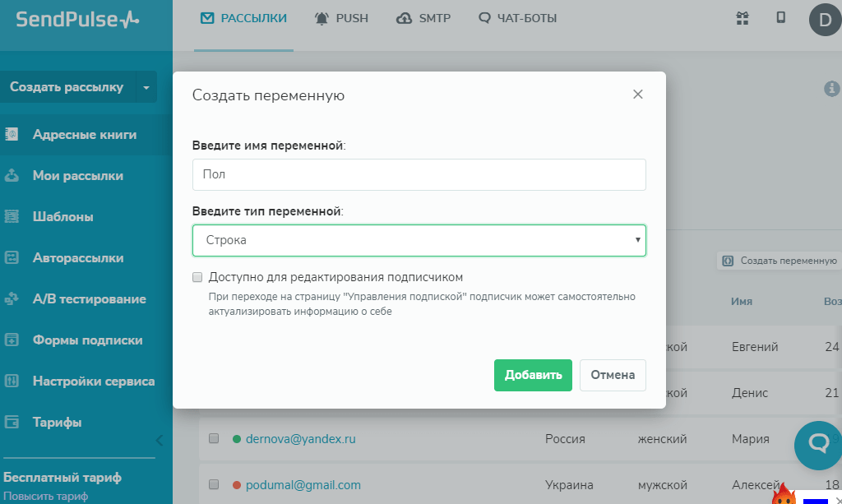Click the mobile phone icon in header
Viewport: 842px width, 504px height.
coord(780,18)
